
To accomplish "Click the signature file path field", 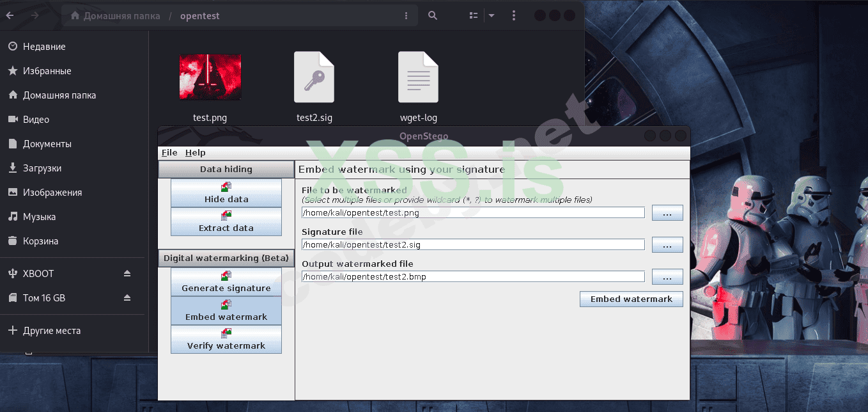I will [473, 244].
